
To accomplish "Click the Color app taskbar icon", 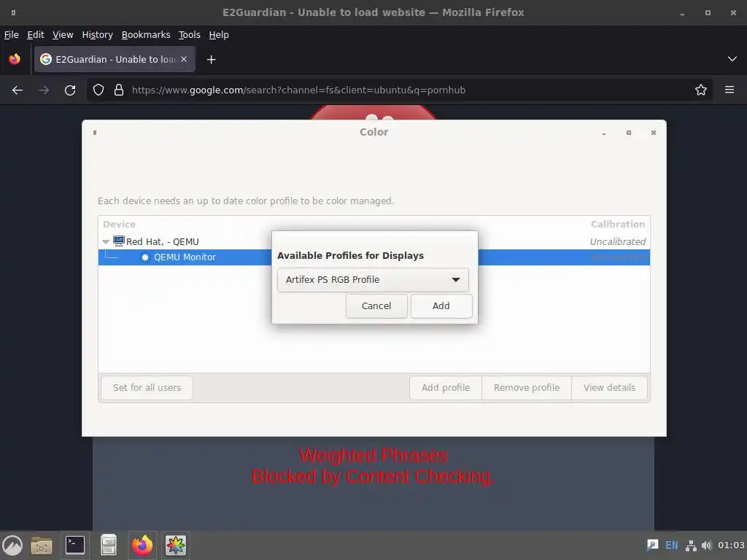I will tap(176, 545).
